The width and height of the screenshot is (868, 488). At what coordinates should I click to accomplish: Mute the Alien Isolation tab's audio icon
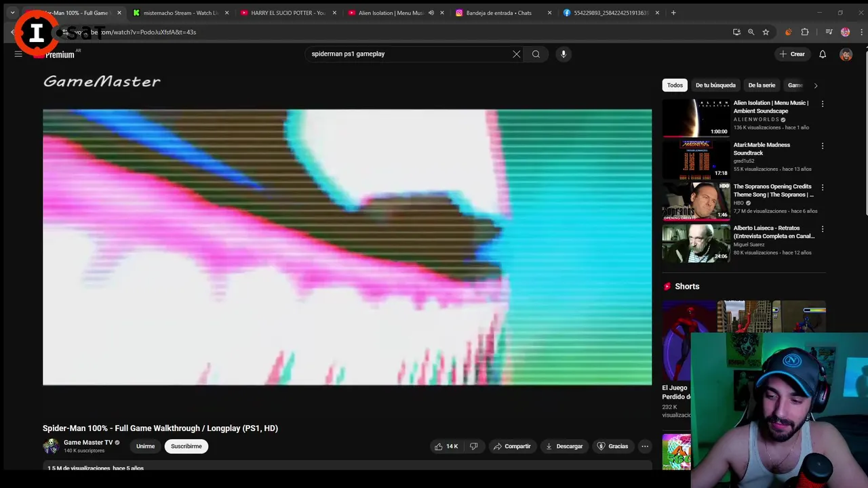431,13
